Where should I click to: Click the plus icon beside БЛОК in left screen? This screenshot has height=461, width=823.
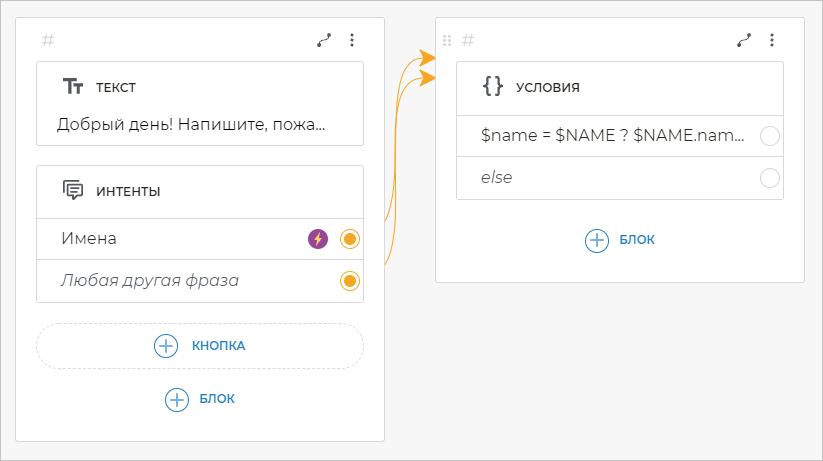click(177, 400)
